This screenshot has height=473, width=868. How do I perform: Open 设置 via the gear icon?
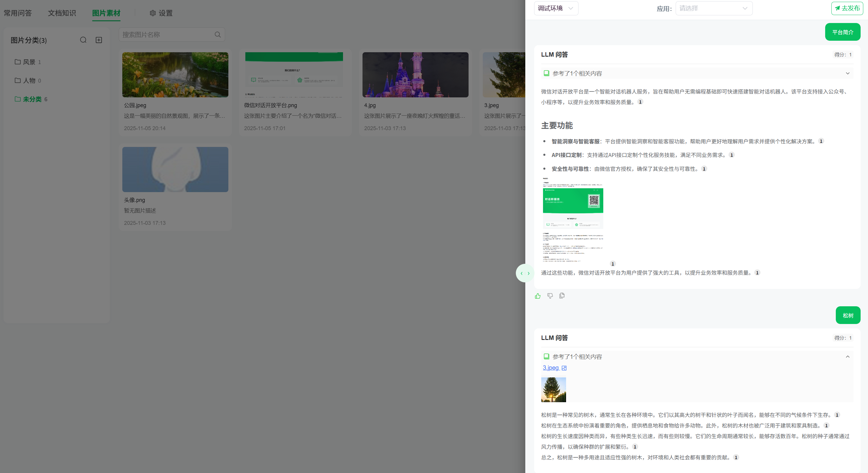coord(153,13)
